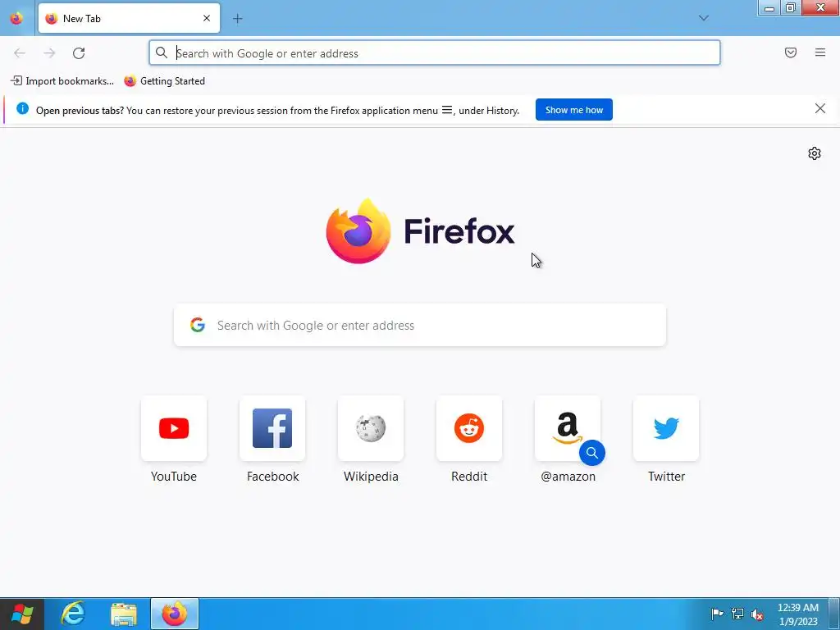Click the Twitter label text
This screenshot has width=840, height=630.
point(666,477)
